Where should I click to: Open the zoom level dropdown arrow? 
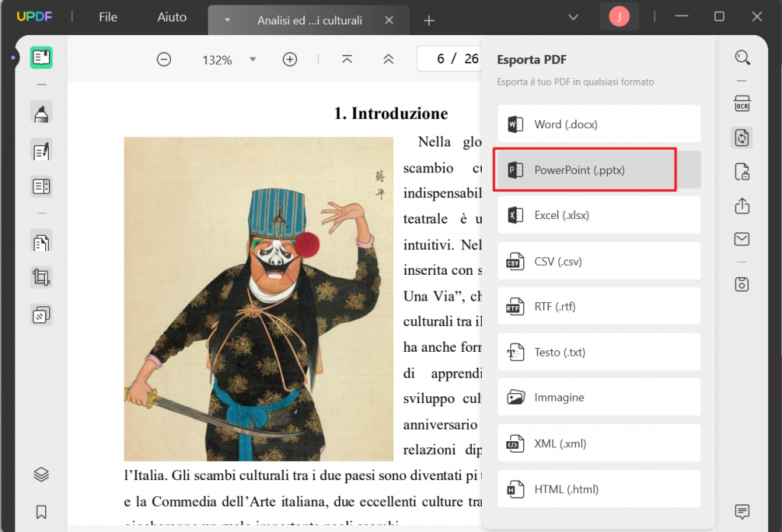tap(253, 60)
